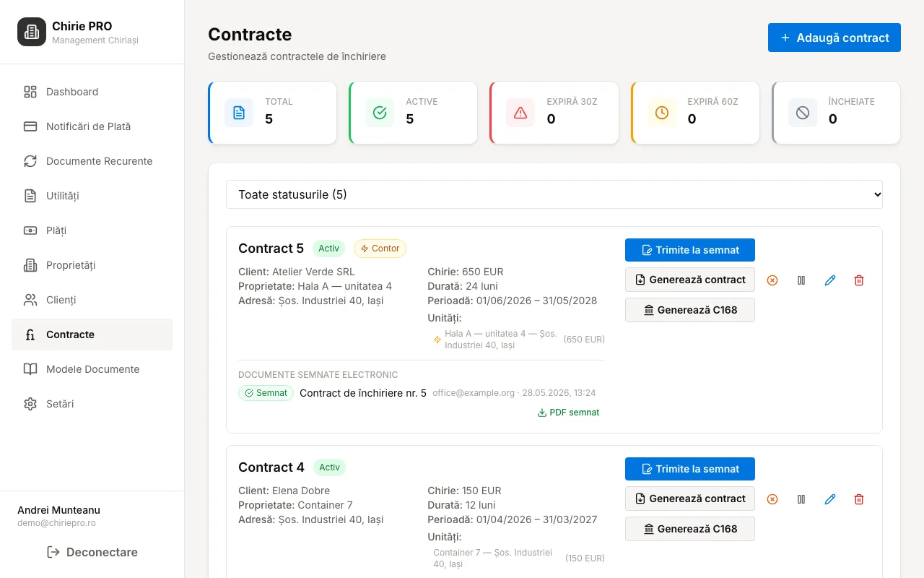Open Modele Documente page
Image resolution: width=924 pixels, height=578 pixels.
click(x=92, y=369)
